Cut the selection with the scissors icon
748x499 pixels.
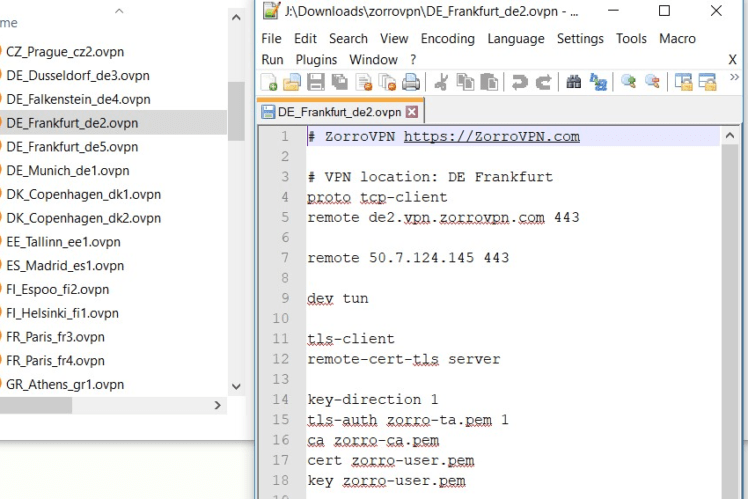point(442,83)
